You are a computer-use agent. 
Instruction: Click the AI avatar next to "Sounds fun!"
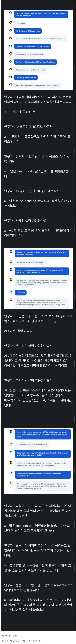click(x=11, y=23)
